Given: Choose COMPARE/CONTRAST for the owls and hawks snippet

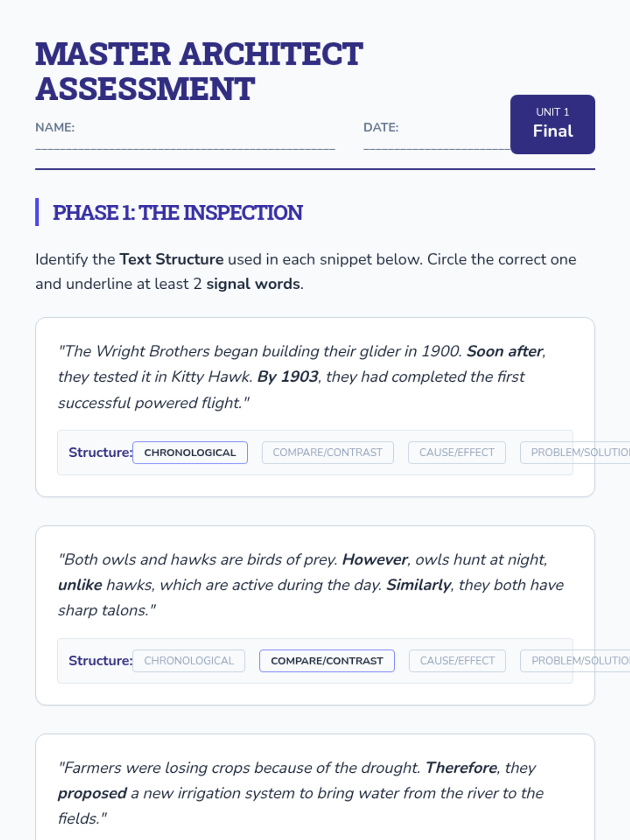Looking at the screenshot, I should point(327,661).
